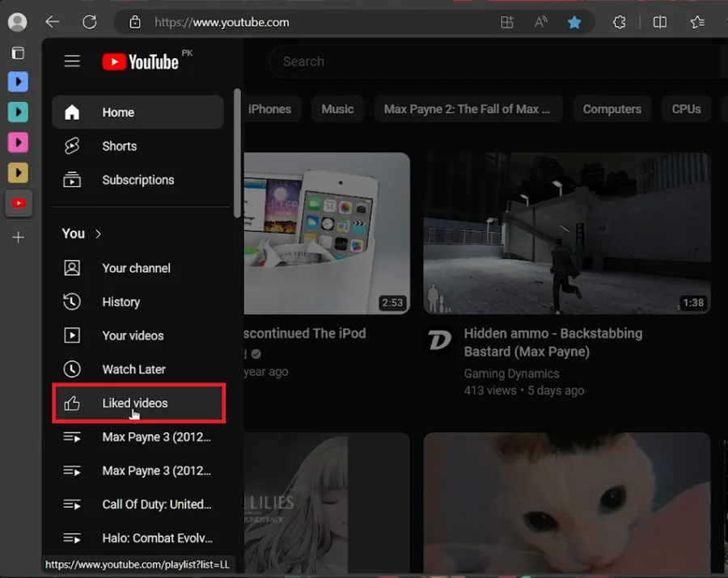Open Shorts from the sidebar
The height and width of the screenshot is (578, 728).
[138, 146]
